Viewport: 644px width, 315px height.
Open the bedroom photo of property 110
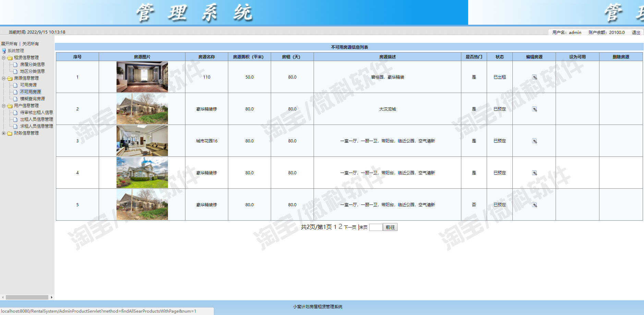[142, 77]
